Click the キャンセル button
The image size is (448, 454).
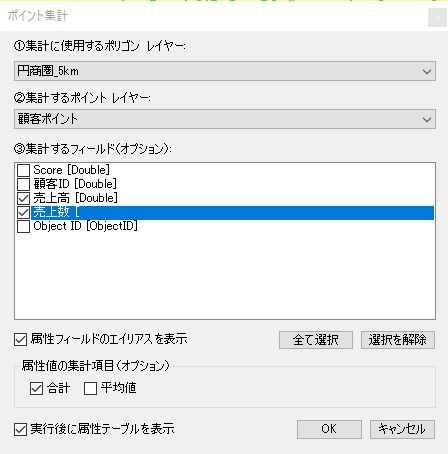[402, 429]
